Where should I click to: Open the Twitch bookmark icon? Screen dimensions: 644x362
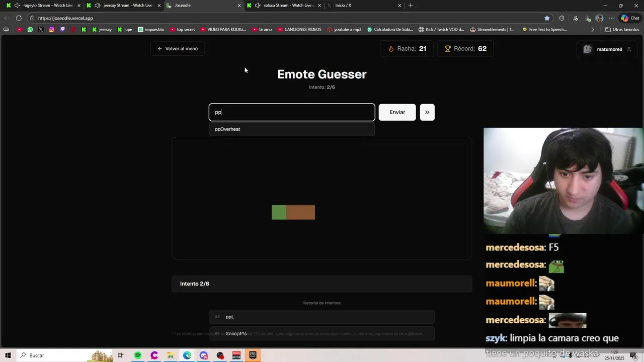(62, 30)
